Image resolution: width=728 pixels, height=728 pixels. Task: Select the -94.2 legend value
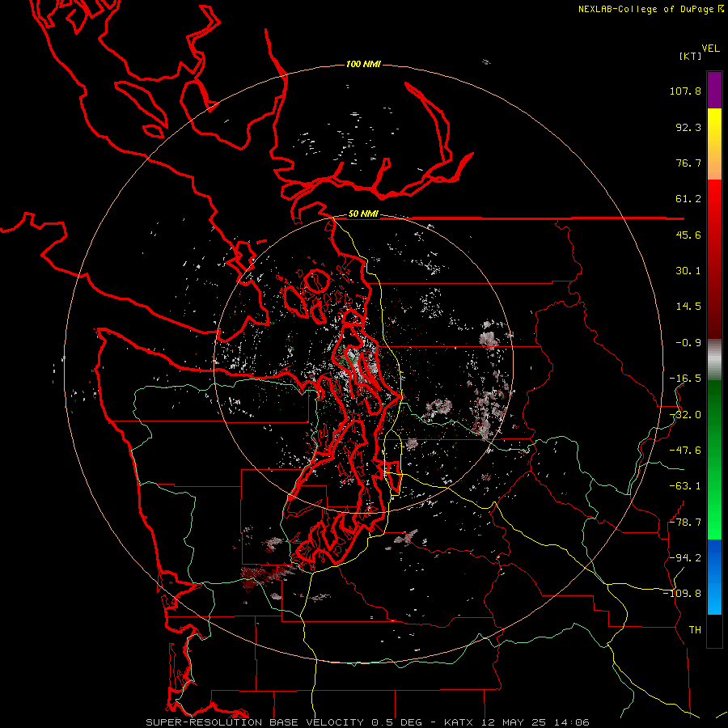(x=685, y=557)
